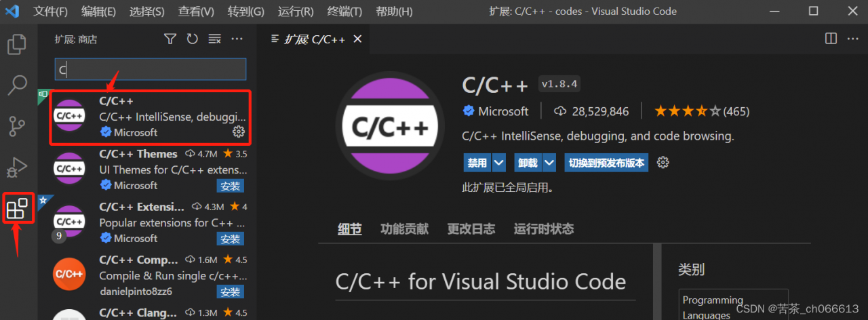Open the 查看(V) menu

[x=196, y=12]
